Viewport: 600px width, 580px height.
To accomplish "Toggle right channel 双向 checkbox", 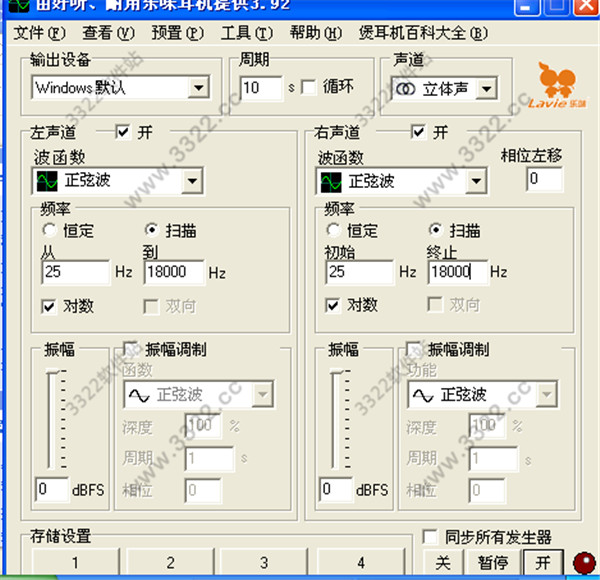I will coord(435,305).
